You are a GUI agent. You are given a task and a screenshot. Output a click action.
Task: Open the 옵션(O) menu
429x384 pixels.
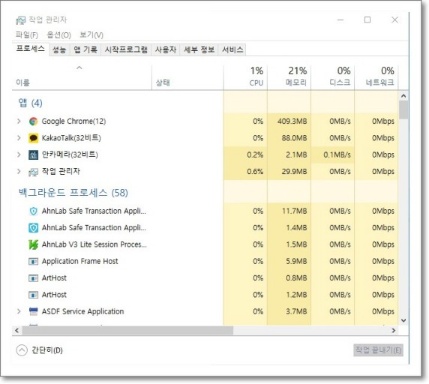59,35
